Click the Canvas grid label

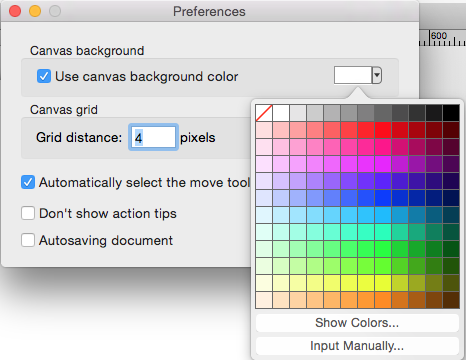coord(64,110)
